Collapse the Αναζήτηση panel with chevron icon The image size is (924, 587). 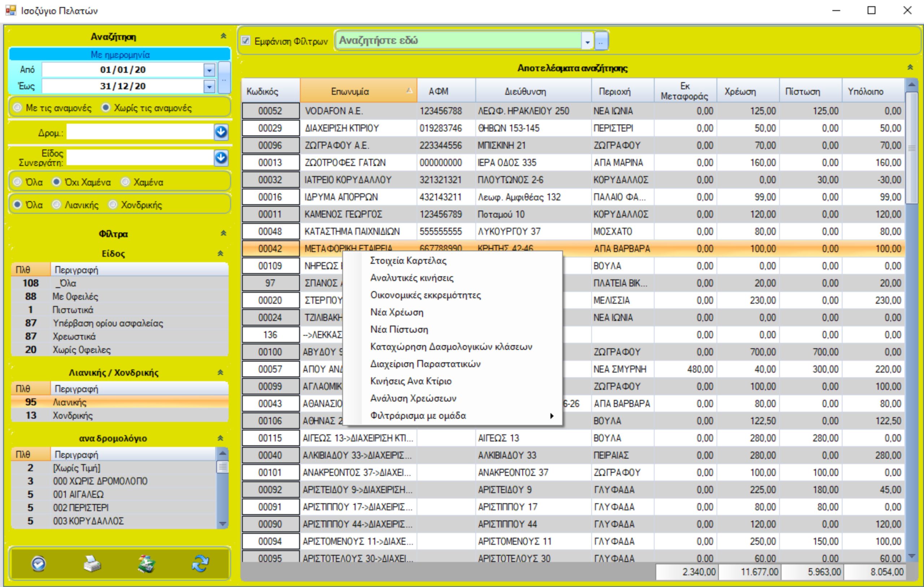(x=223, y=36)
